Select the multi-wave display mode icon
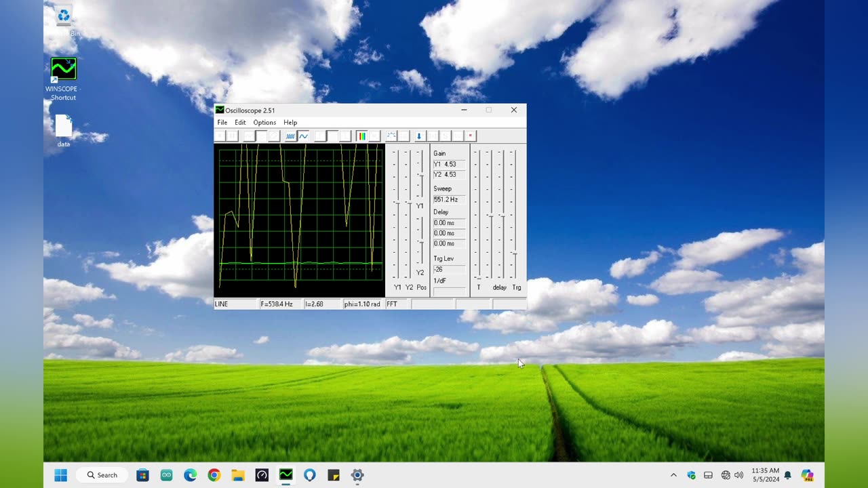The height and width of the screenshot is (488, 868). coord(290,136)
